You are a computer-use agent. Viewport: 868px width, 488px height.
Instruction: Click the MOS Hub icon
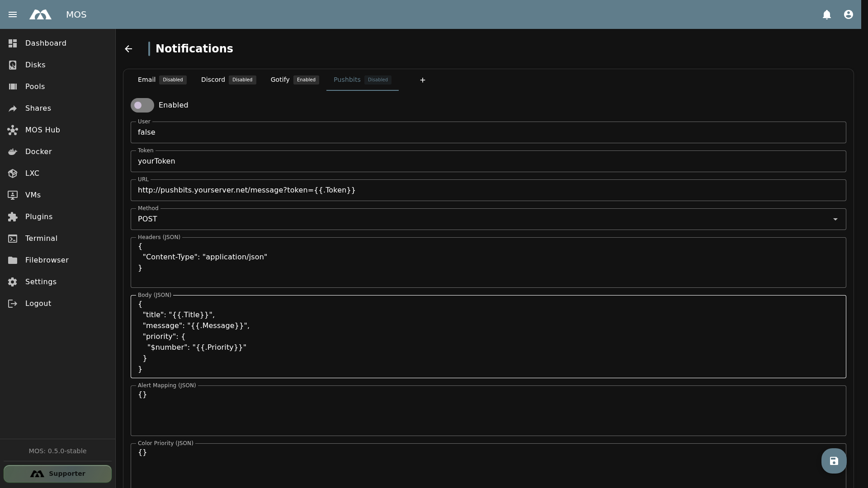pyautogui.click(x=13, y=130)
